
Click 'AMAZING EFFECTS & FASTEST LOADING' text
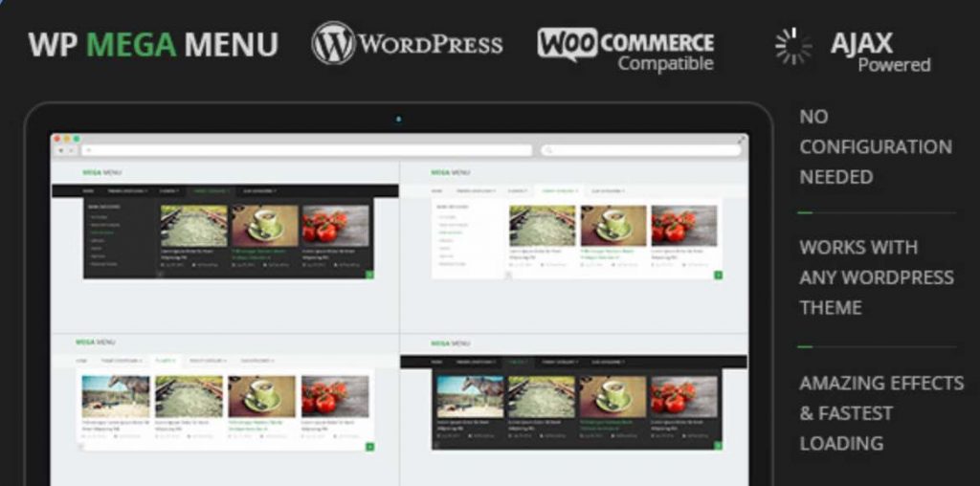pos(881,413)
